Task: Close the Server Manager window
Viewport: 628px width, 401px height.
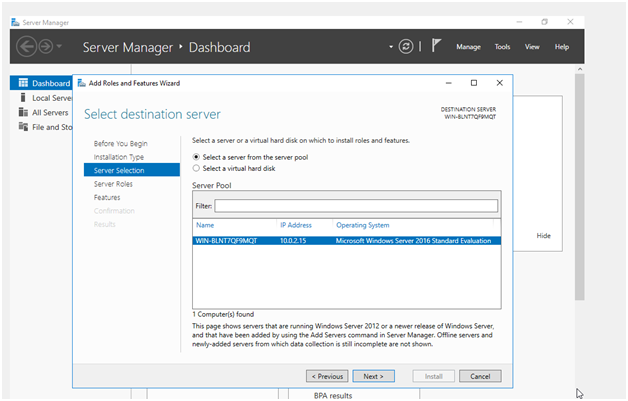Action: [x=570, y=22]
